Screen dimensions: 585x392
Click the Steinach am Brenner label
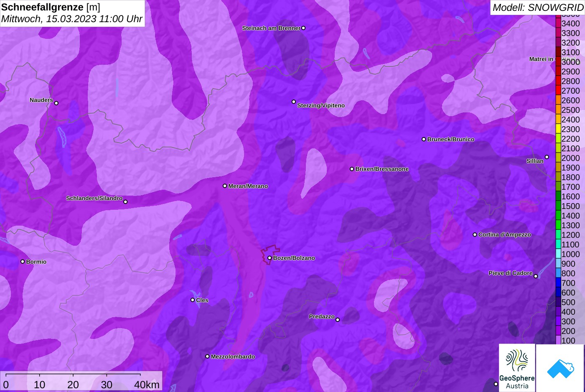point(271,28)
